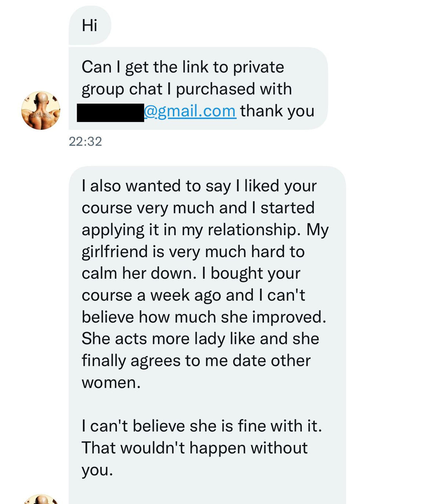Click the text "She acts more lady like"

pos(168,339)
